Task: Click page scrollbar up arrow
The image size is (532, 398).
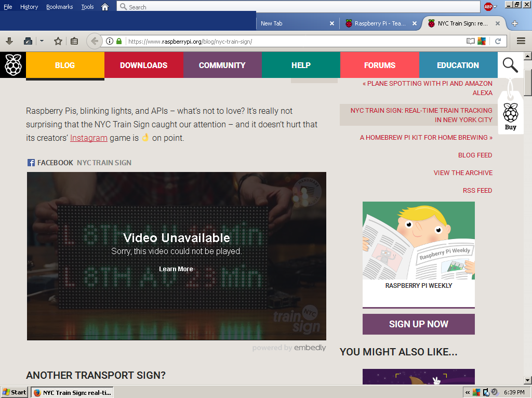Action: tap(528, 56)
